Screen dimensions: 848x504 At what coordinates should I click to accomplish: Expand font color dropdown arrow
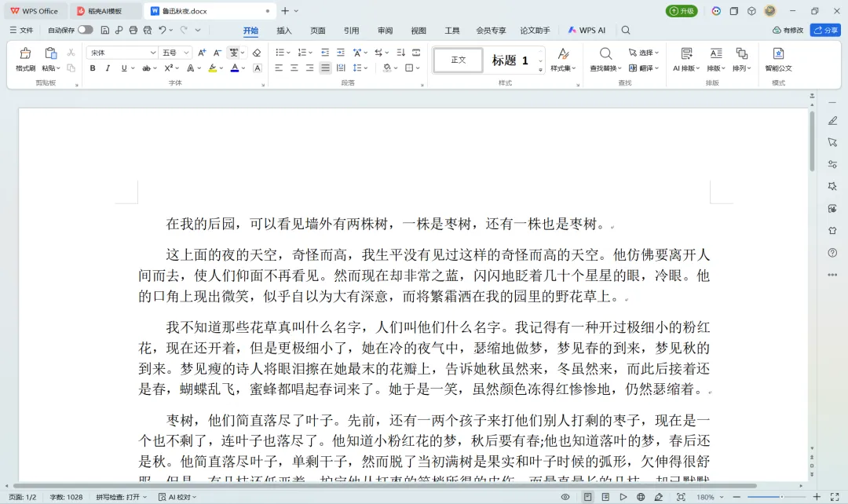coord(243,68)
